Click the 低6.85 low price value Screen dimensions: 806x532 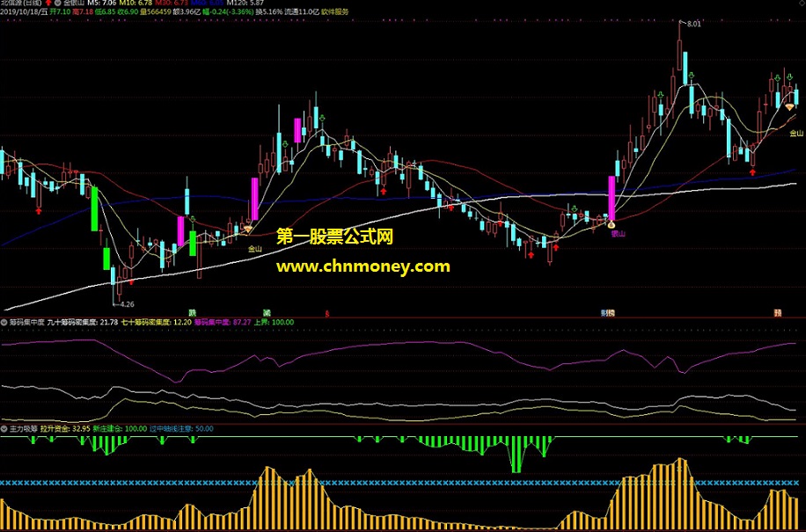click(x=105, y=11)
